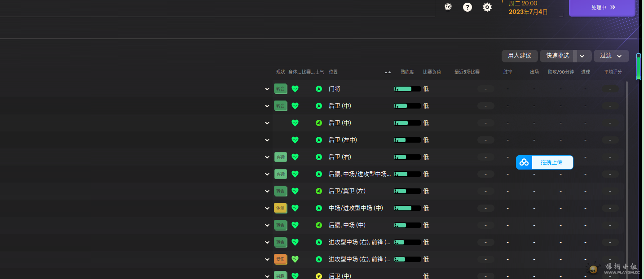
Task: Click the question mark help icon
Action: pyautogui.click(x=468, y=7)
